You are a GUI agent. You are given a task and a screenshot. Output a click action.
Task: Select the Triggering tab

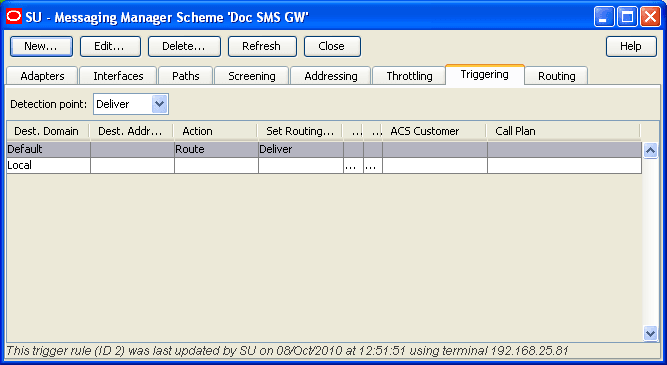(x=485, y=74)
